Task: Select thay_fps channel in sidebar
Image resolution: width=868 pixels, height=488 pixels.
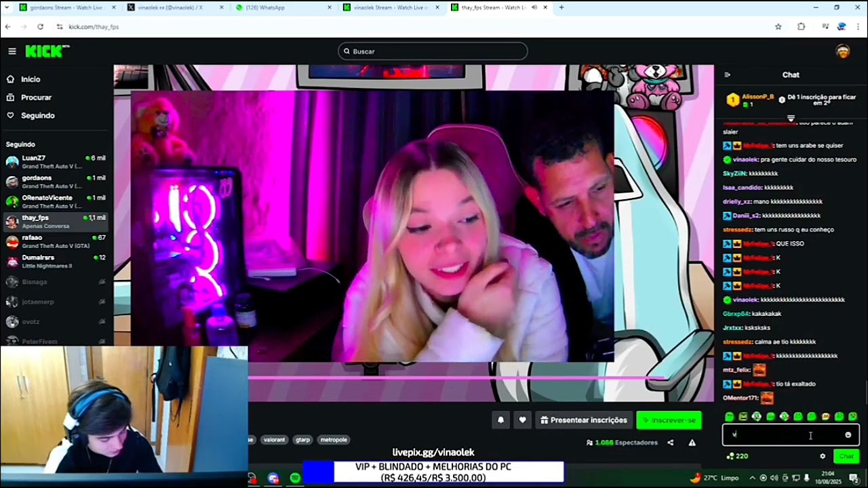Action: [x=56, y=222]
